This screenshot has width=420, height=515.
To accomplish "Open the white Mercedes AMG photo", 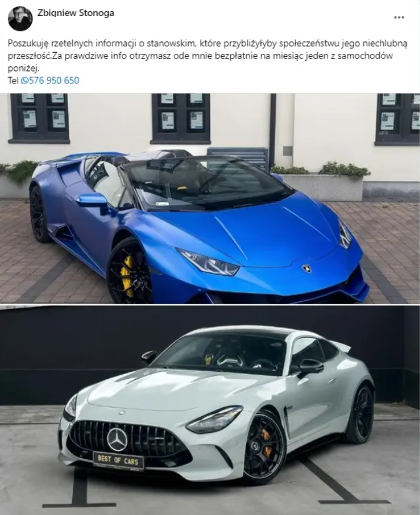I will [x=210, y=410].
